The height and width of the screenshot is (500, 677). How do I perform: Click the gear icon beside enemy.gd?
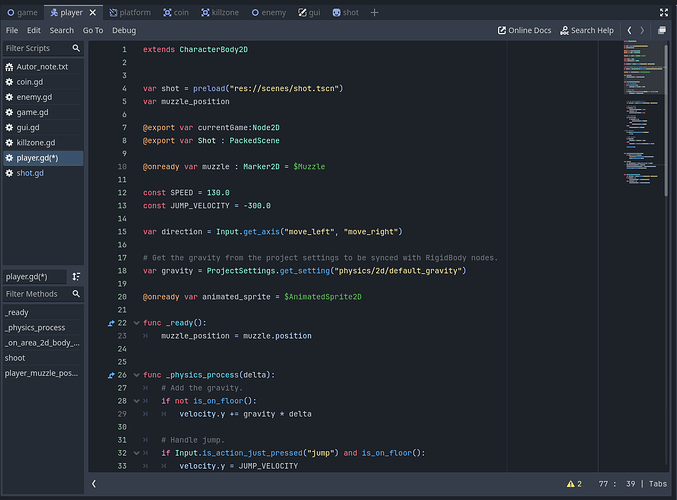(9, 97)
